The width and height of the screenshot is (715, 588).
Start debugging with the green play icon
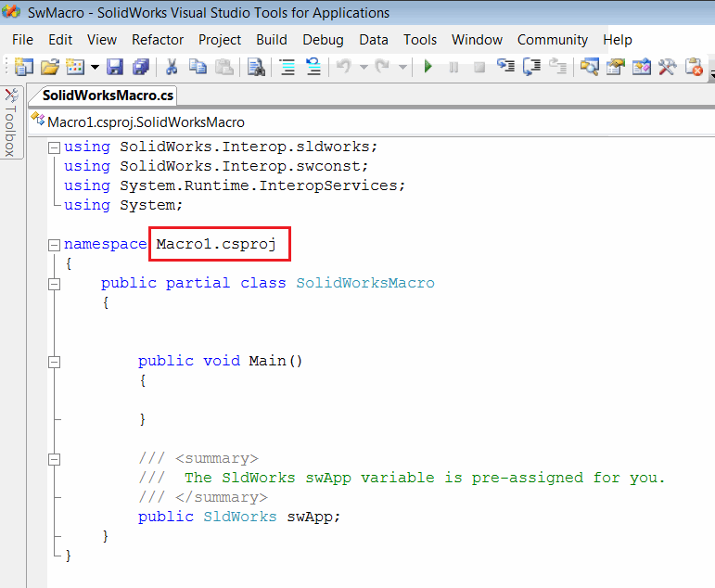click(428, 67)
